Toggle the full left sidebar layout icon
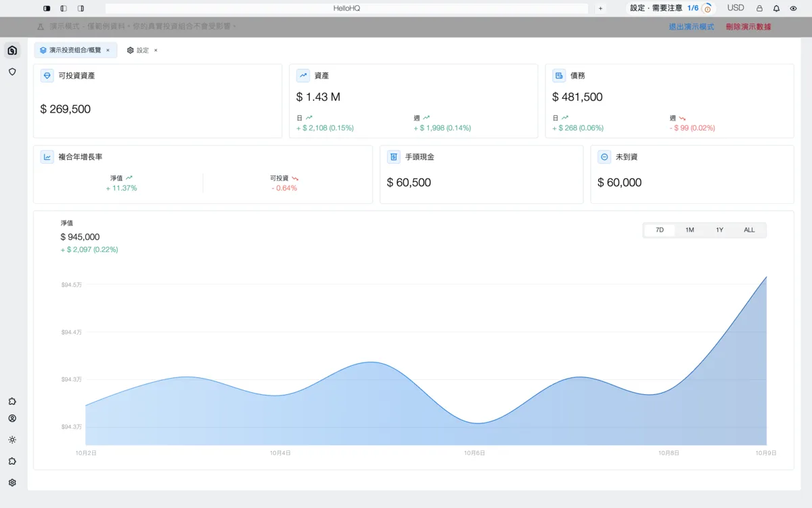The width and height of the screenshot is (812, 508). 47,8
